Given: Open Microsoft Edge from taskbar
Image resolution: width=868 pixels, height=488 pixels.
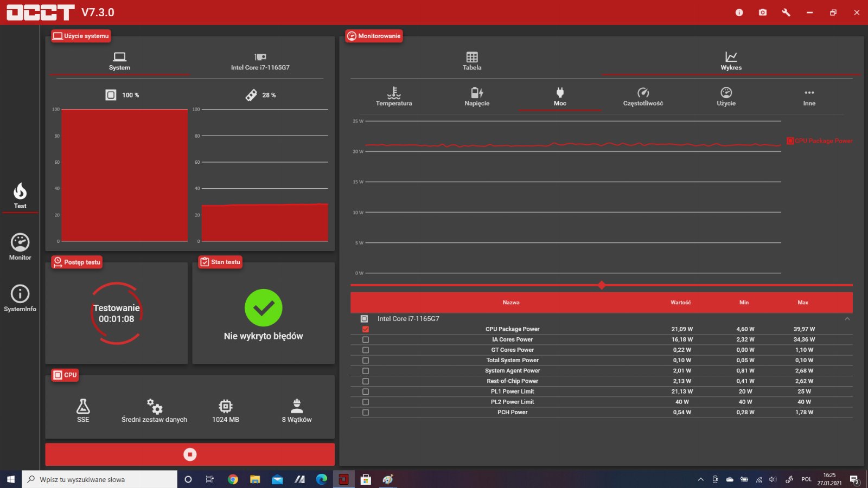Looking at the screenshot, I should click(322, 479).
